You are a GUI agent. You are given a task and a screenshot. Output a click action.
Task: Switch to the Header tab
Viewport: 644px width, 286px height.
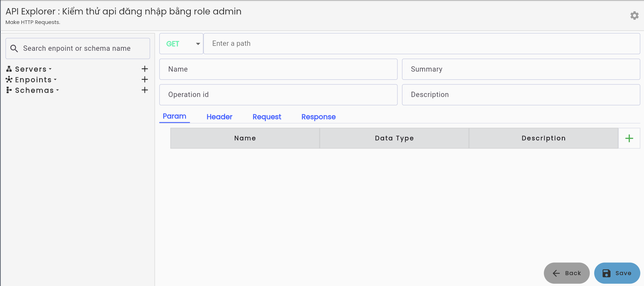coord(219,117)
